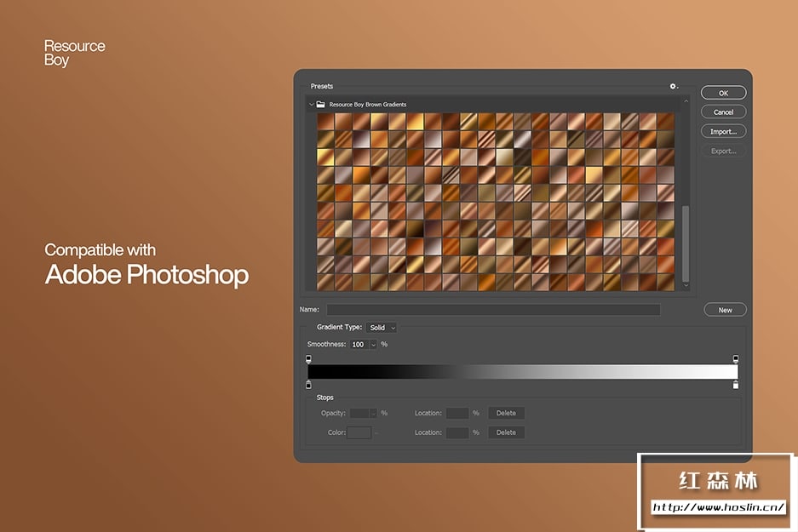Select the black color stop below gradient bar
Image resolution: width=798 pixels, height=532 pixels.
tap(308, 385)
